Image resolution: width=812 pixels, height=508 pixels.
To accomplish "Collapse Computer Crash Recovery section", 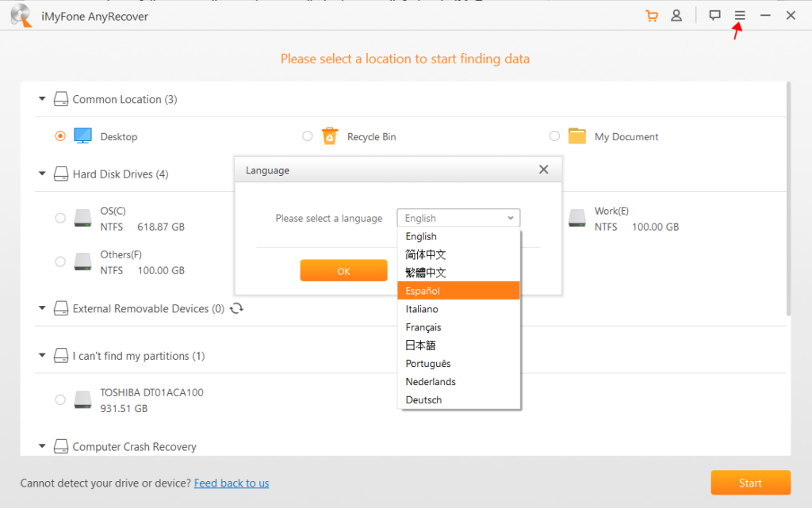I will (42, 445).
